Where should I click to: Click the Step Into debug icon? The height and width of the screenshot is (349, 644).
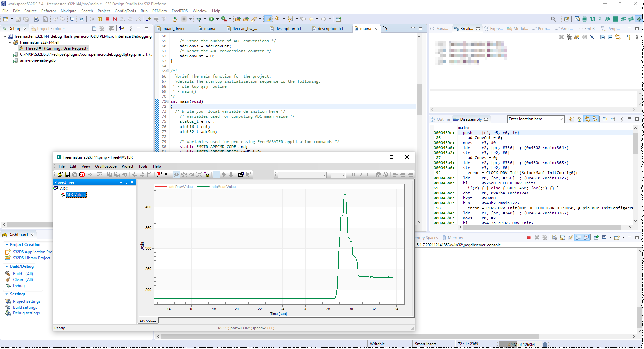[123, 19]
